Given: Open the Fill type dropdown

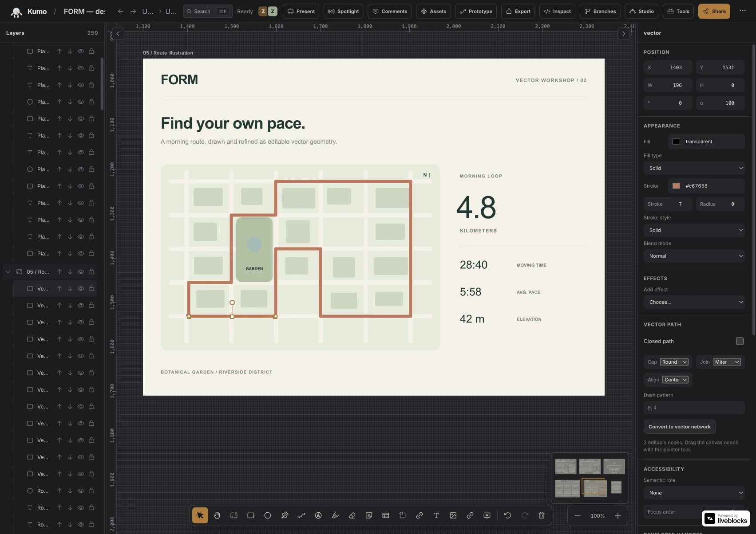Looking at the screenshot, I should (694, 168).
